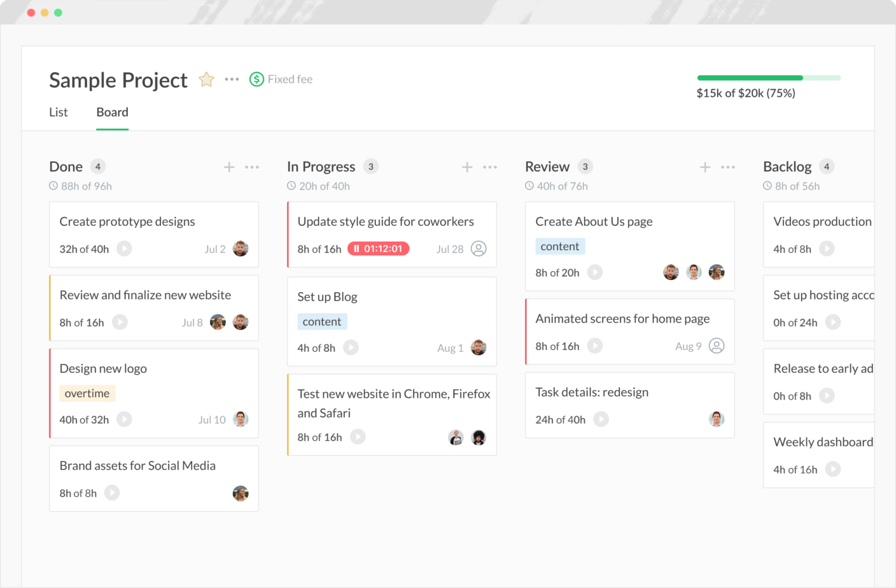This screenshot has width=896, height=588.
Task: Favorite Sample Project with the star
Action: pos(206,79)
